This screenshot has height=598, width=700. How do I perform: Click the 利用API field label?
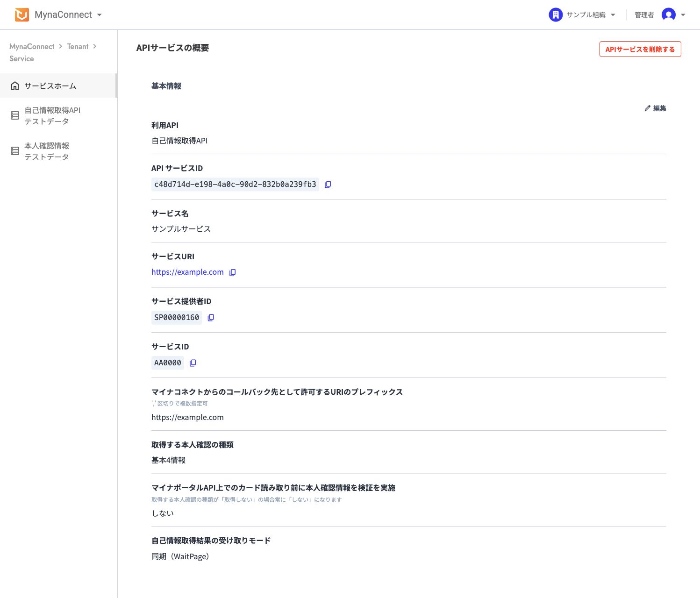click(x=165, y=125)
